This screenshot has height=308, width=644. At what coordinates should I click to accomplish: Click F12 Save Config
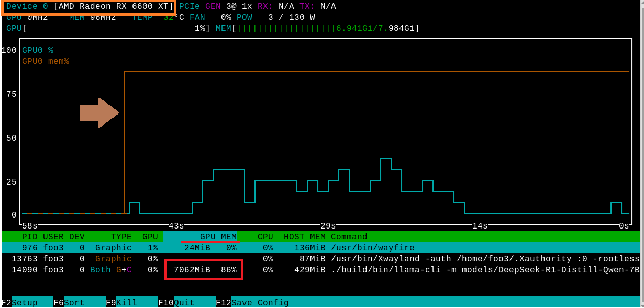[252, 303]
